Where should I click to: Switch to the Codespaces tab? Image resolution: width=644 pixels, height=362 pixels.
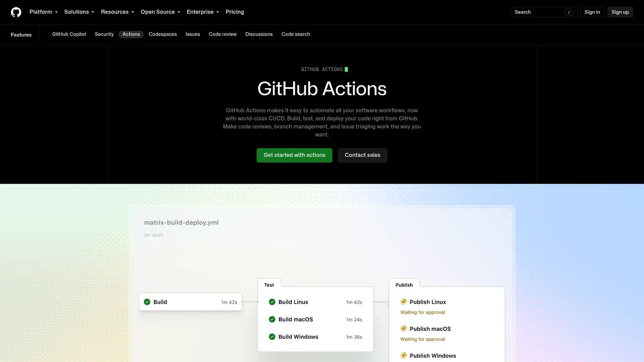point(163,34)
